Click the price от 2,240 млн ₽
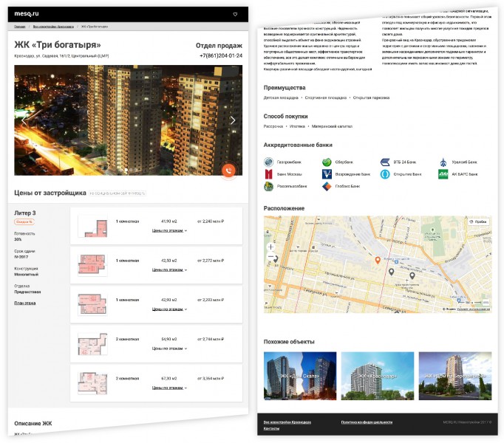 pos(211,221)
